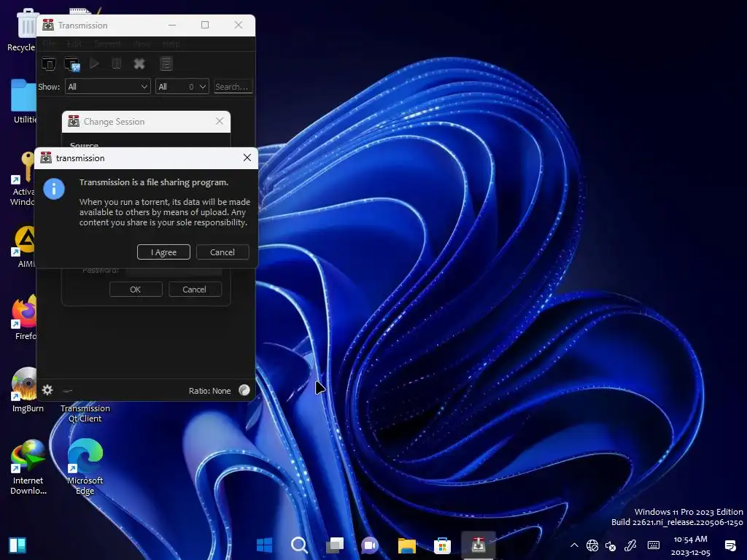Click the network statistics icon beside Ratio

pyautogui.click(x=244, y=390)
